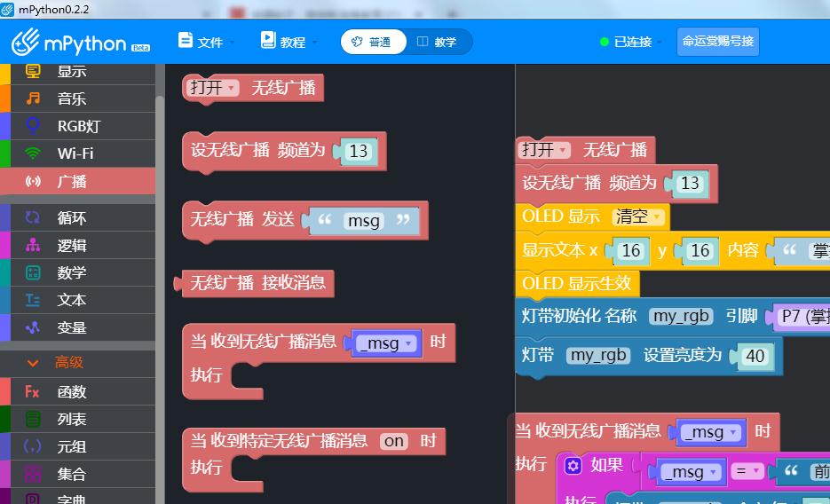Click the 'on' field in 特定无线广播 block
The width and height of the screenshot is (830, 504).
click(x=394, y=441)
